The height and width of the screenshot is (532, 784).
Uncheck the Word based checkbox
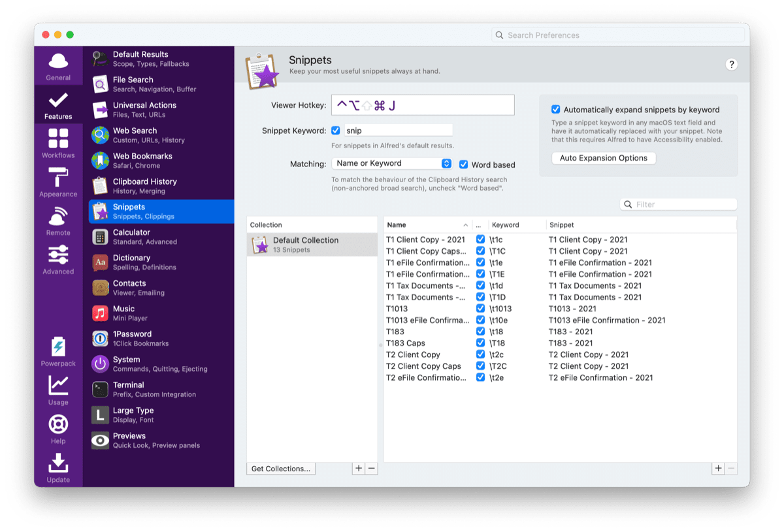pos(464,164)
